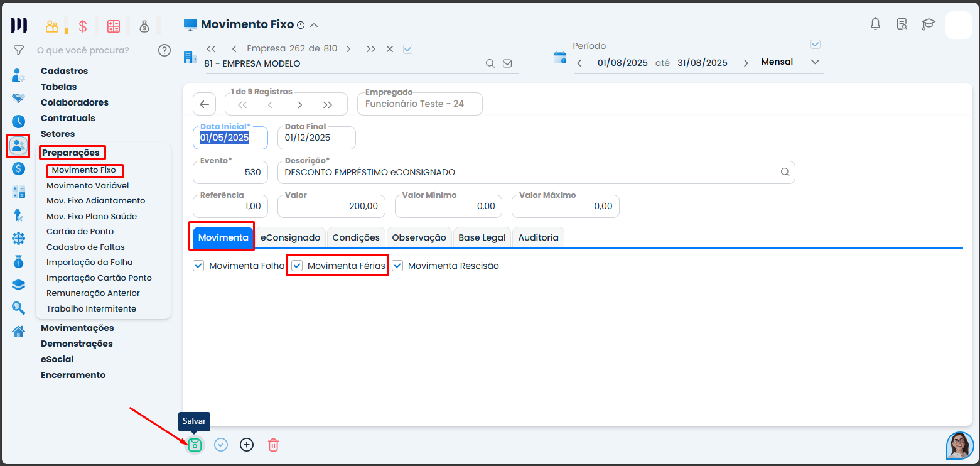980x466 pixels.
Task: Uncheck Movimenta Folha checkbox
Action: (x=199, y=266)
